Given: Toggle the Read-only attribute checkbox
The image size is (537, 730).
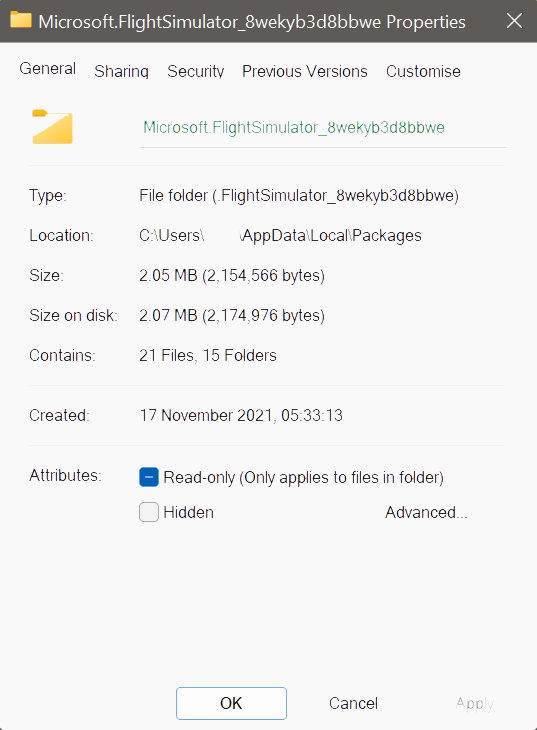Looking at the screenshot, I should [149, 477].
